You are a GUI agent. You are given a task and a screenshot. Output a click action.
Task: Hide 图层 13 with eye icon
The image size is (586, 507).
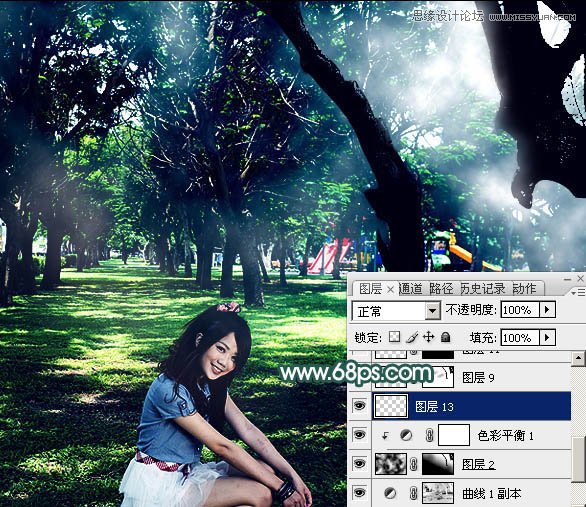point(359,406)
